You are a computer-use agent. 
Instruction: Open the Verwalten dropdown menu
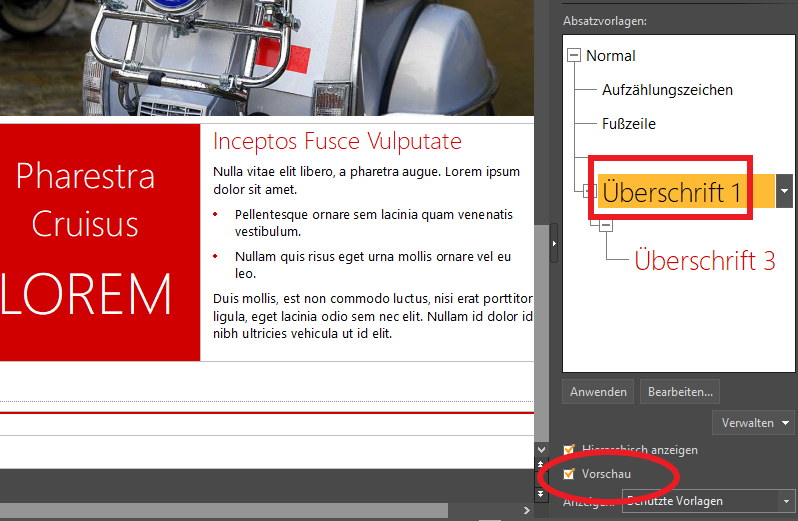coord(754,423)
